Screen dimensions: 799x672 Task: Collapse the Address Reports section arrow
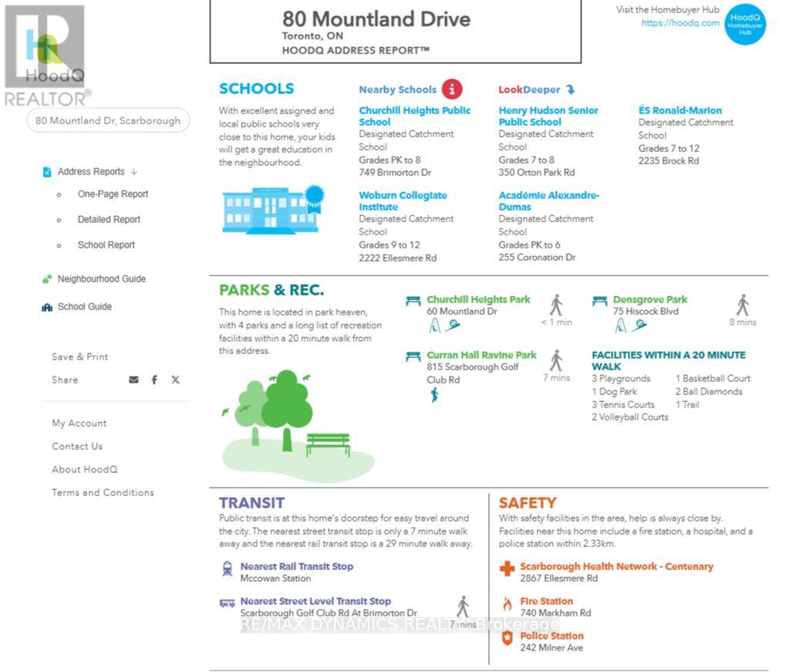click(x=134, y=172)
